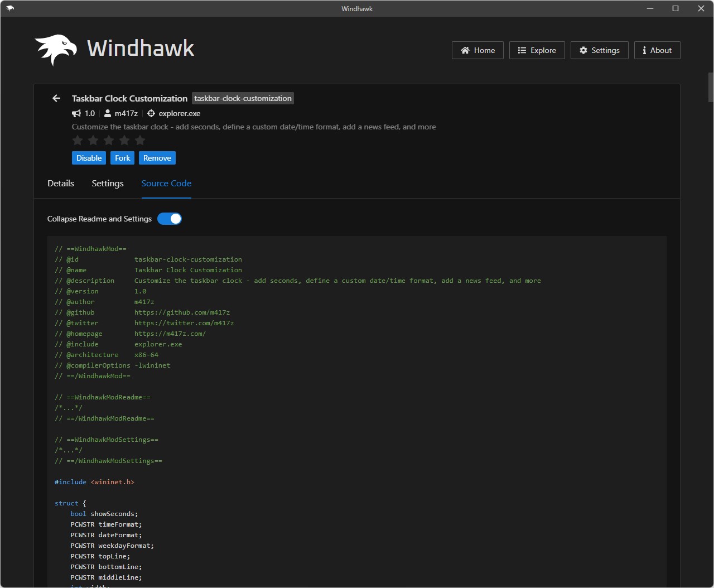The height and width of the screenshot is (588, 714).
Task: Click the 'PCWSTR timeFormat;' line
Action: tap(106, 524)
